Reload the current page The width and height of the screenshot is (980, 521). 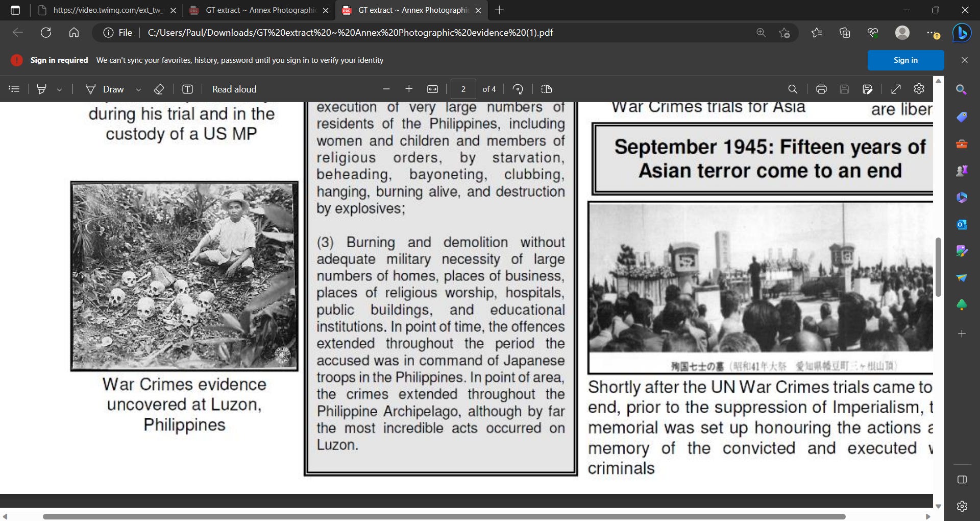[x=46, y=33]
